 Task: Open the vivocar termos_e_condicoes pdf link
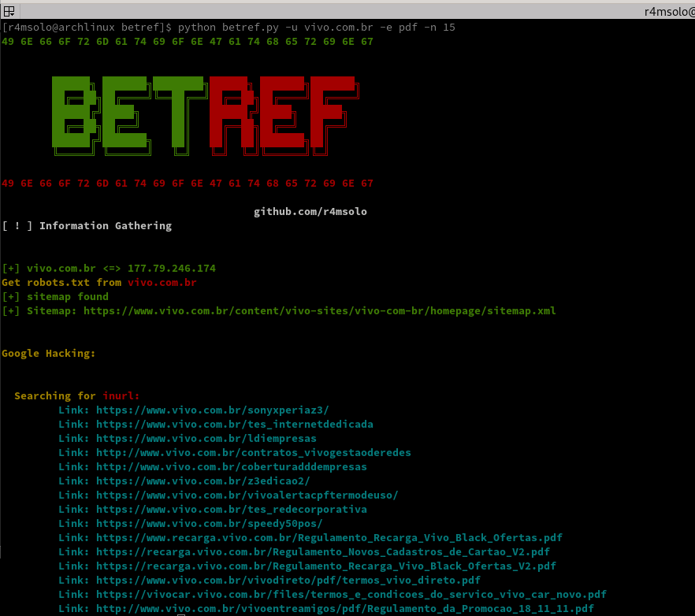[x=351, y=595]
